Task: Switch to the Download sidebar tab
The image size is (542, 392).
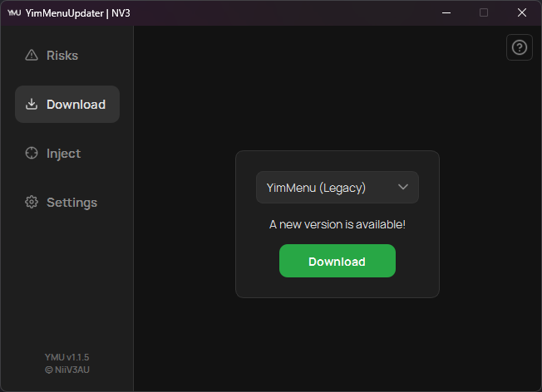Action: coord(67,104)
